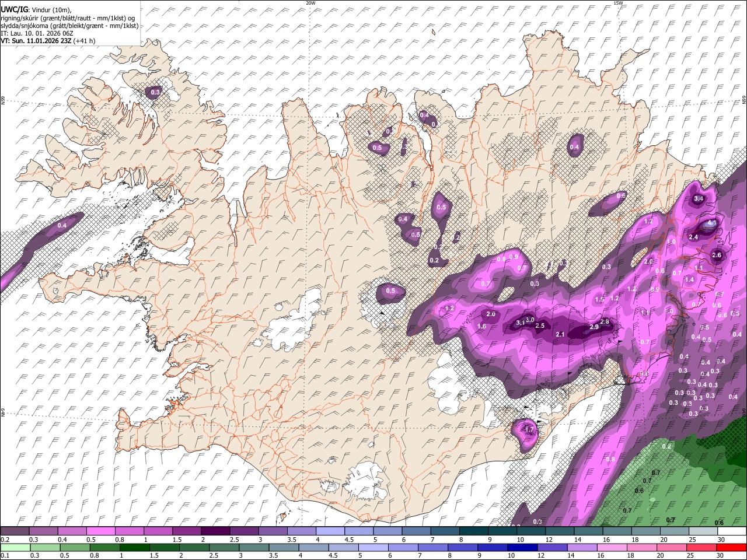Viewport: 747px width, 560px height.
Task: Click the '1.7' value in the southeast patch
Action: [529, 429]
